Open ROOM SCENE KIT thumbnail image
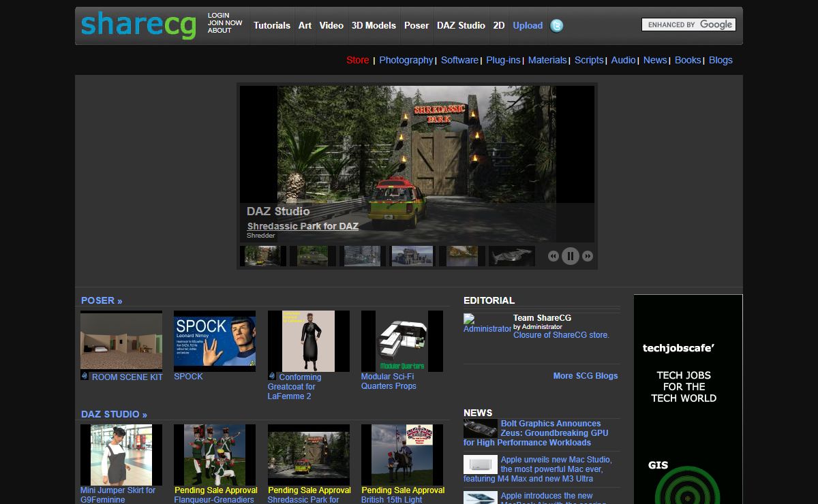 coord(121,341)
